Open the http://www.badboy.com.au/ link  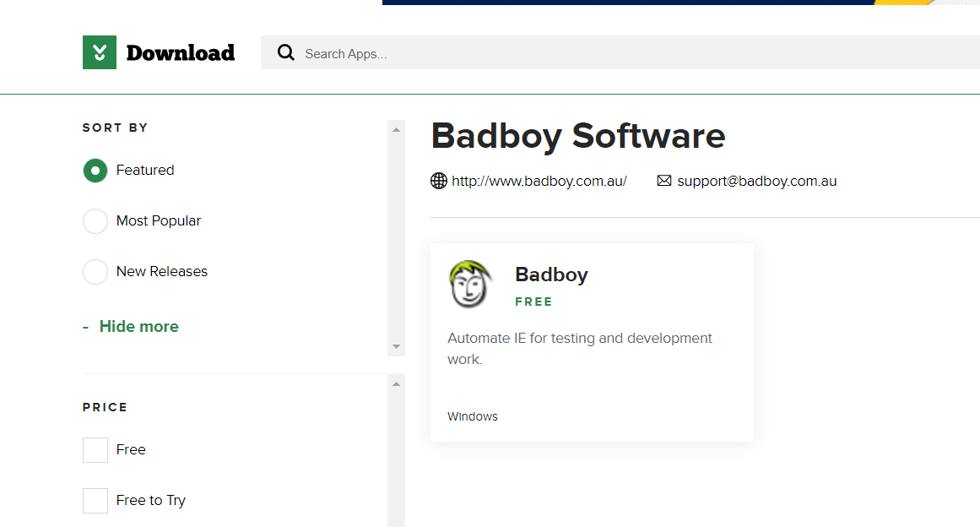[539, 180]
